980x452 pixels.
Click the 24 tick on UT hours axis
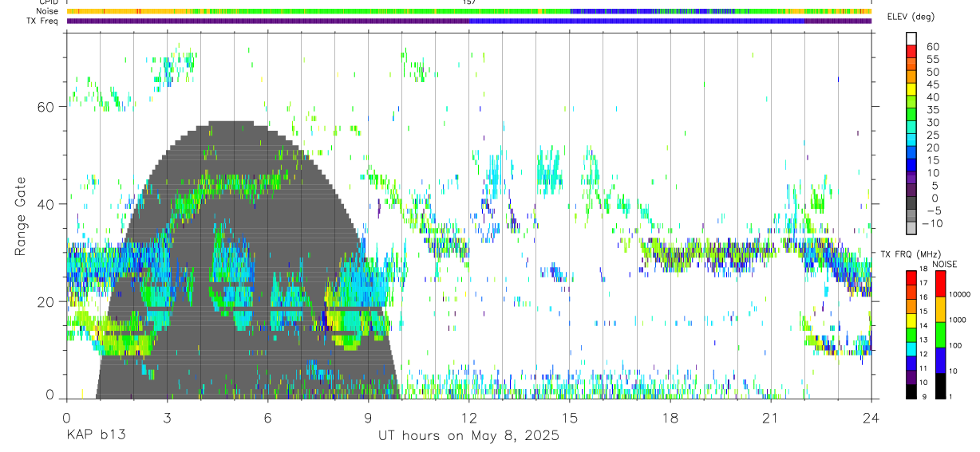tap(871, 418)
